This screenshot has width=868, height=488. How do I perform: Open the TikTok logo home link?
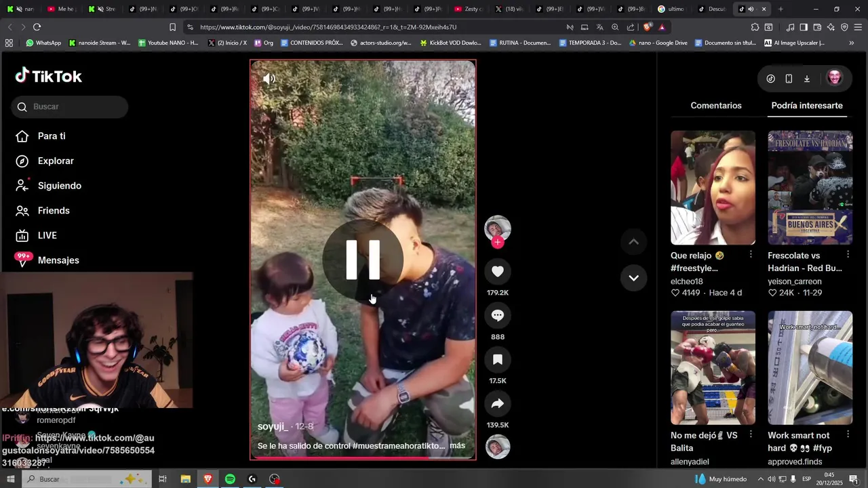coord(49,76)
